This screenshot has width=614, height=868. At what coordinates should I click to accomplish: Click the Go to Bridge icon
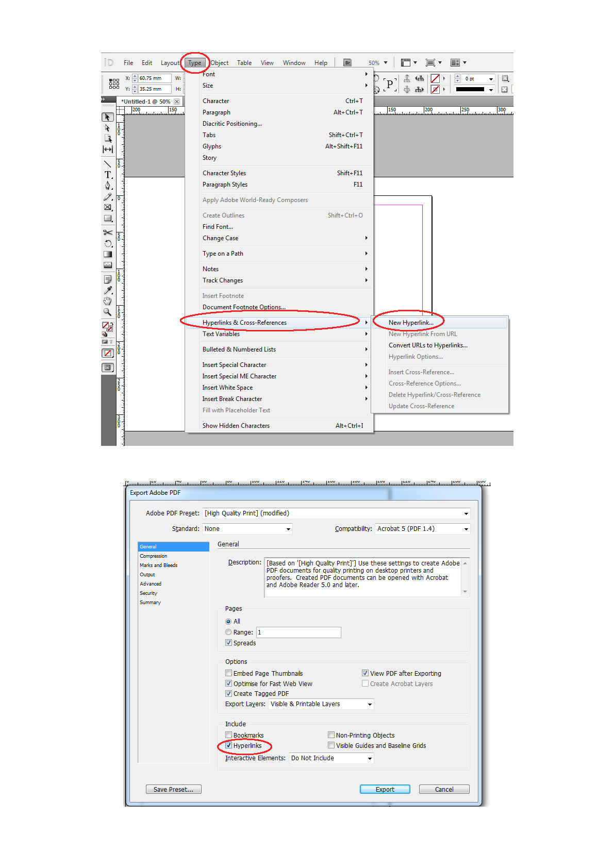[347, 63]
